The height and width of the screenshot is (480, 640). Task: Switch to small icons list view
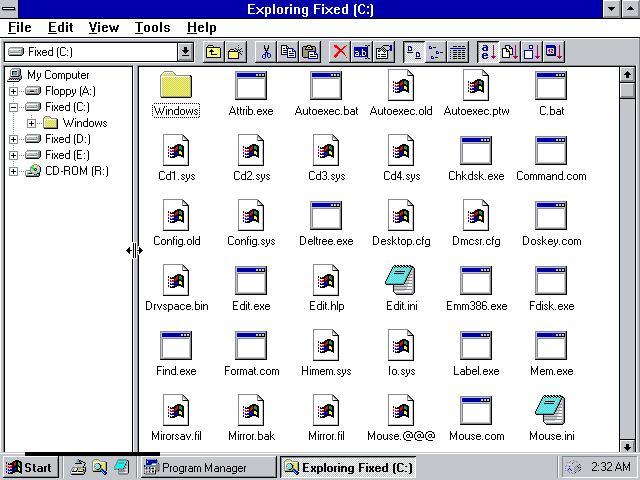click(x=436, y=52)
